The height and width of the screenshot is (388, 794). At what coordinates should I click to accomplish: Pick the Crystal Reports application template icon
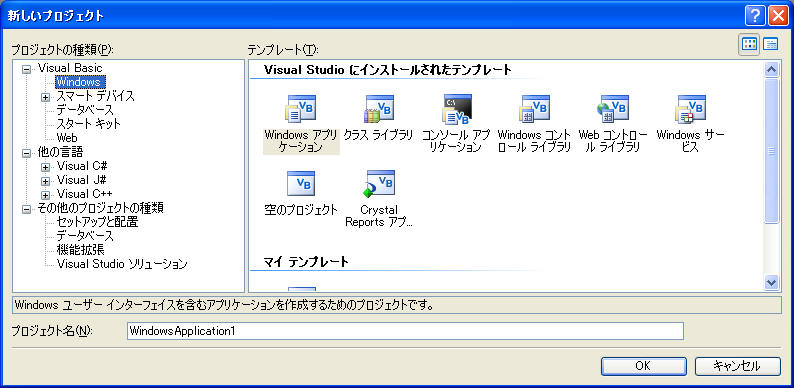pyautogui.click(x=379, y=184)
